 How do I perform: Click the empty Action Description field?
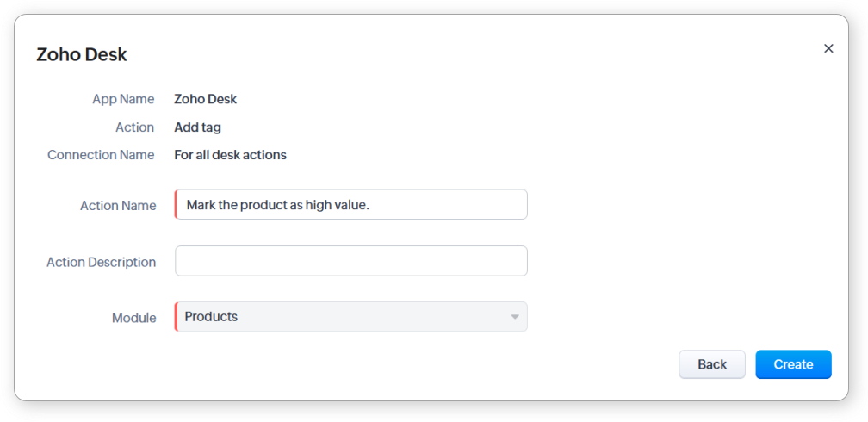pyautogui.click(x=351, y=261)
